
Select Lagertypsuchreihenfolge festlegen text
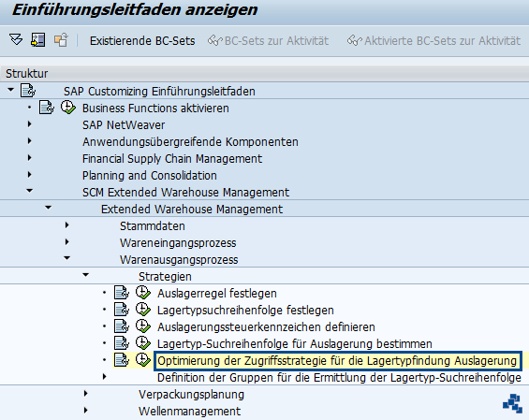tap(245, 311)
